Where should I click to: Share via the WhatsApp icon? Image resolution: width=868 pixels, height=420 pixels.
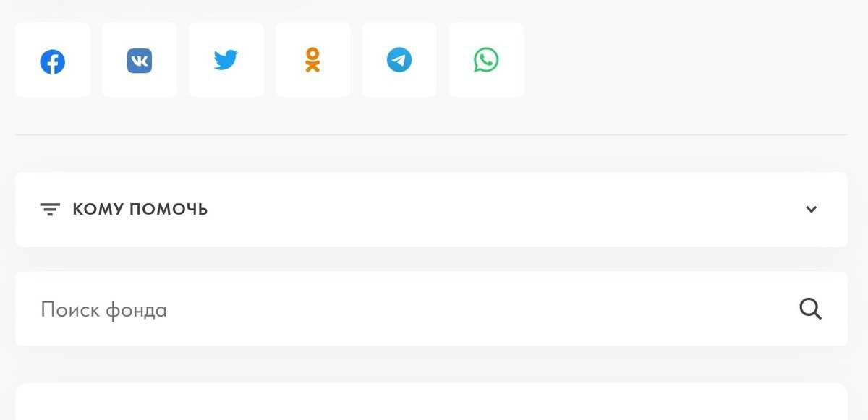(x=486, y=60)
